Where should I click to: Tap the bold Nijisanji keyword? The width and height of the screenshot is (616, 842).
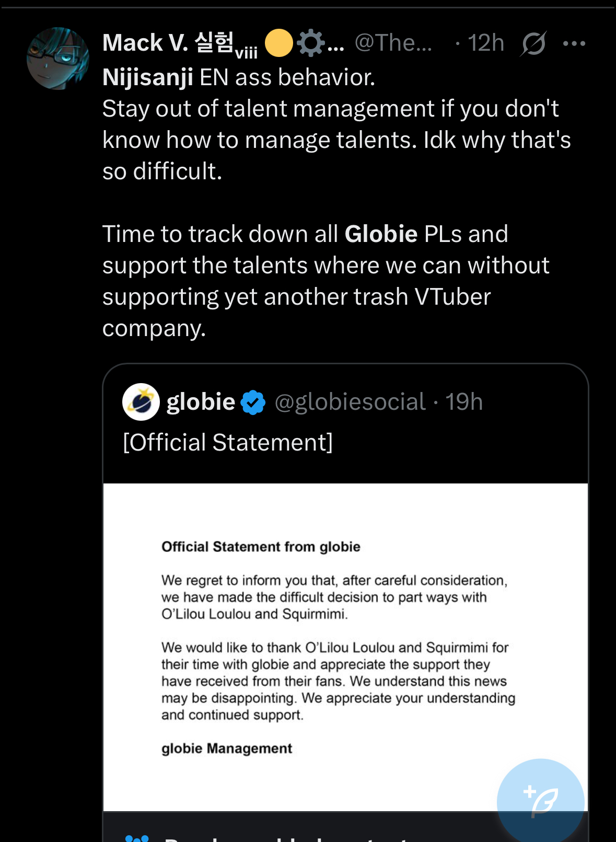pyautogui.click(x=148, y=77)
